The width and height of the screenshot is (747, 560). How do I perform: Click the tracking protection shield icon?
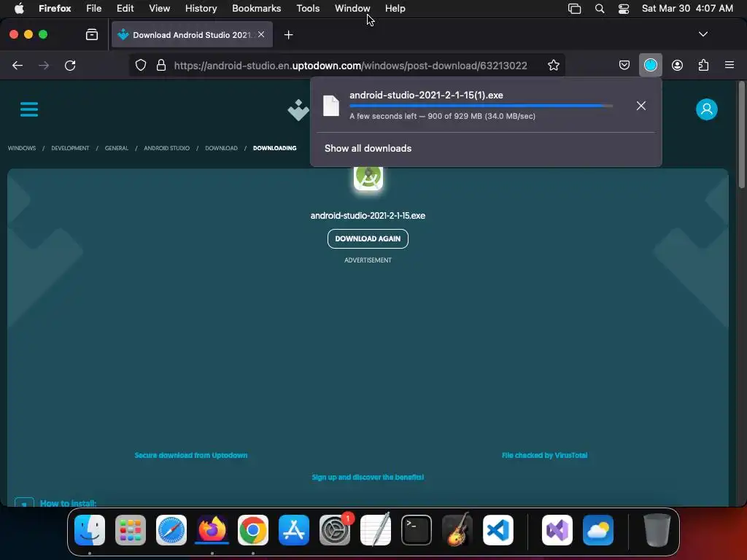[141, 65]
